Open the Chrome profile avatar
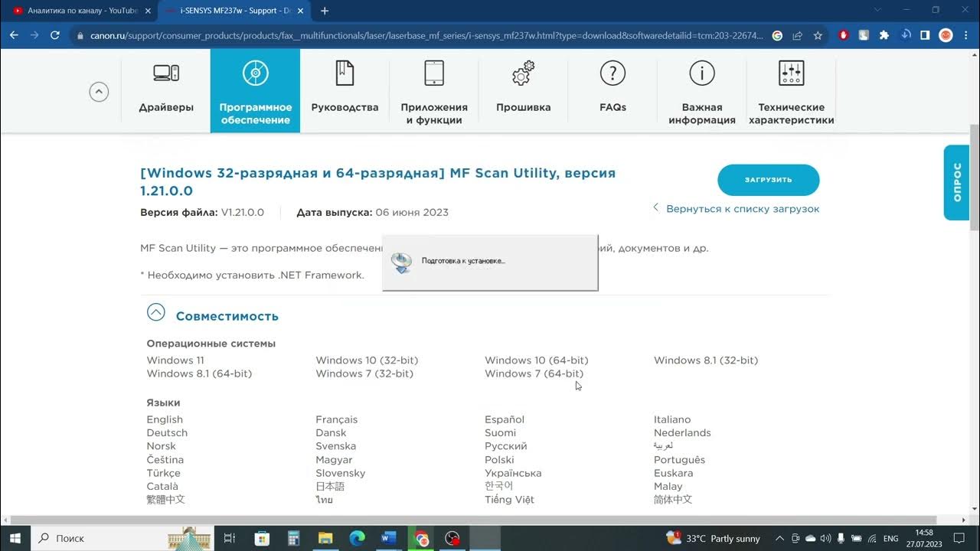 pyautogui.click(x=946, y=35)
